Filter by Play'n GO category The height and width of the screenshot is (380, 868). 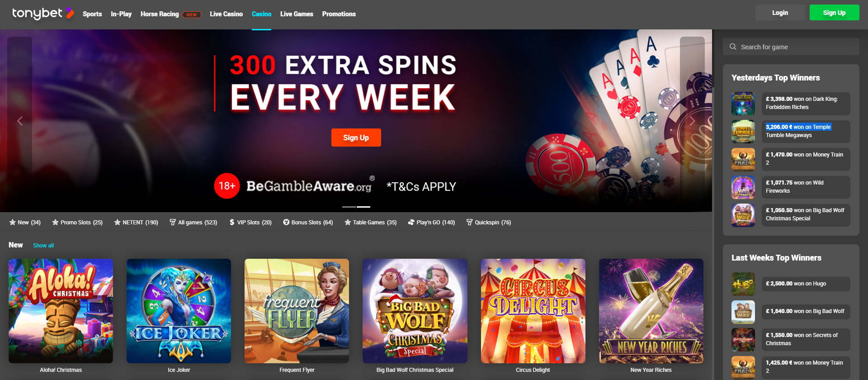point(431,222)
